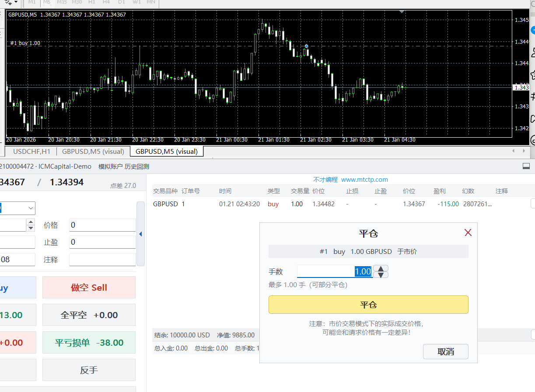
Task: Select the D1 timeframe button
Action: [x=122, y=2]
